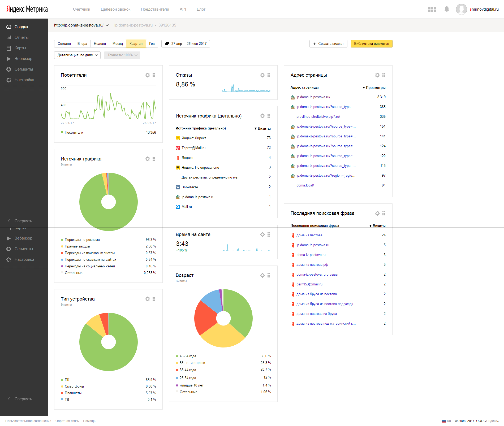The image size is (504, 426).
Task: Open settings gear of Отказы widget
Action: tap(262, 75)
